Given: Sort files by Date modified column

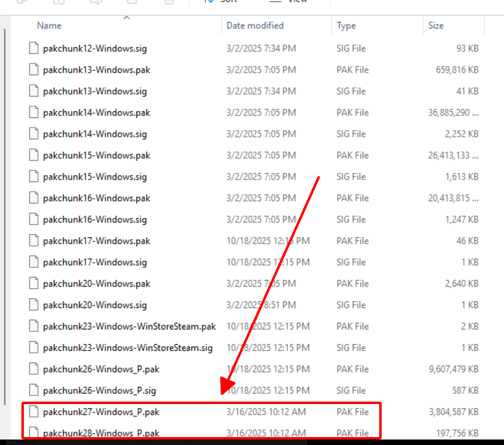Looking at the screenshot, I should (255, 26).
